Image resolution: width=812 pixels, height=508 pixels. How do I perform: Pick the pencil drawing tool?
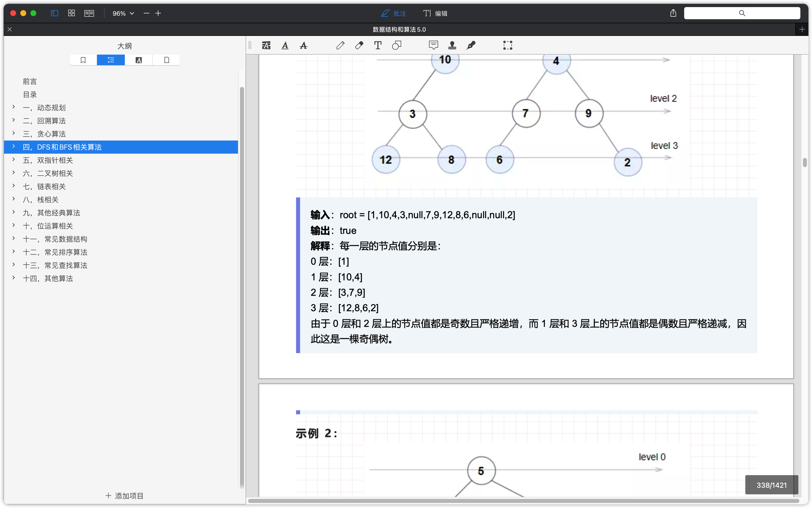click(x=340, y=45)
